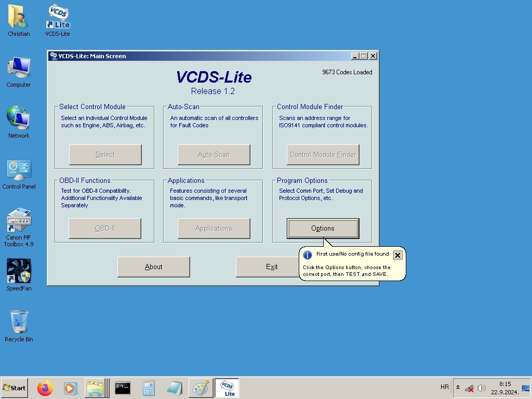532x399 pixels.
Task: Click the network status tray icon
Action: (469, 388)
